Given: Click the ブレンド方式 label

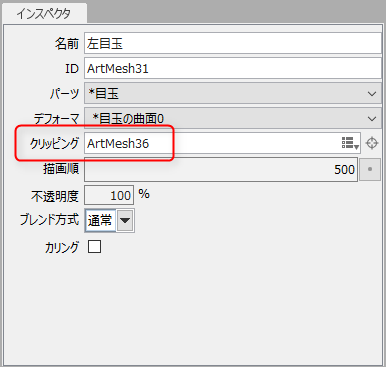Looking at the screenshot, I should pyautogui.click(x=49, y=220).
